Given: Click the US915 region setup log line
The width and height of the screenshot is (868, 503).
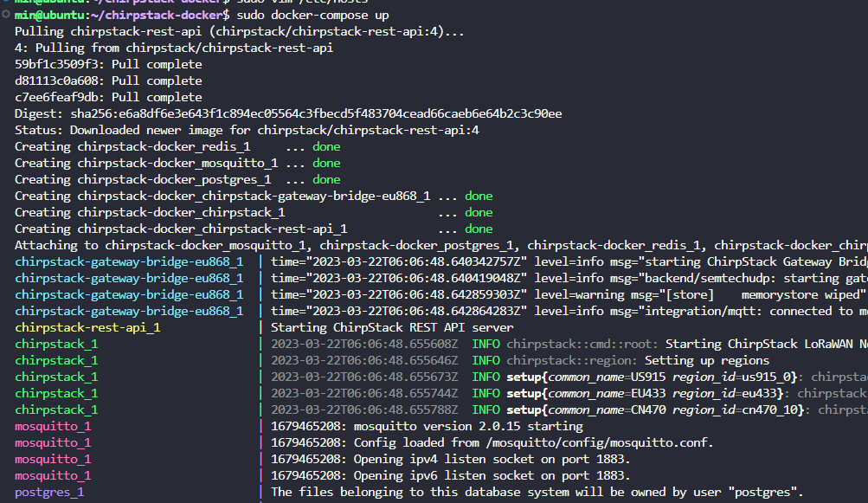Looking at the screenshot, I should pyautogui.click(x=563, y=377).
